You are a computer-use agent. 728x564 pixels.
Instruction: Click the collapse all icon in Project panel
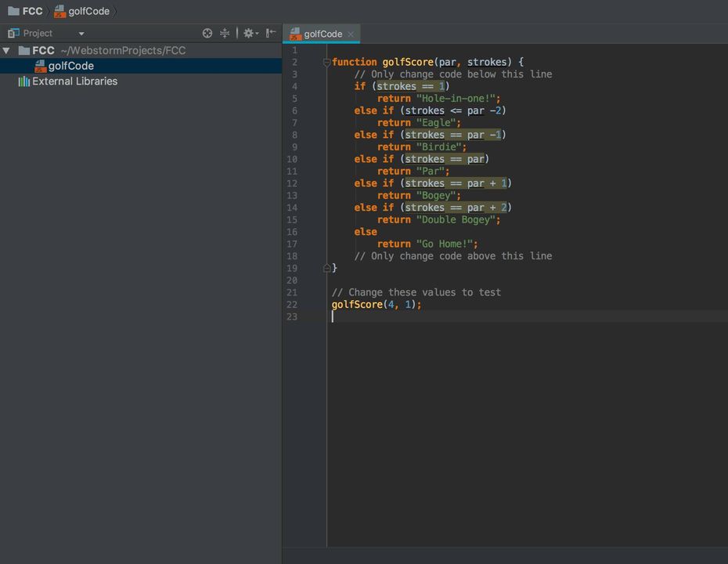coord(225,33)
